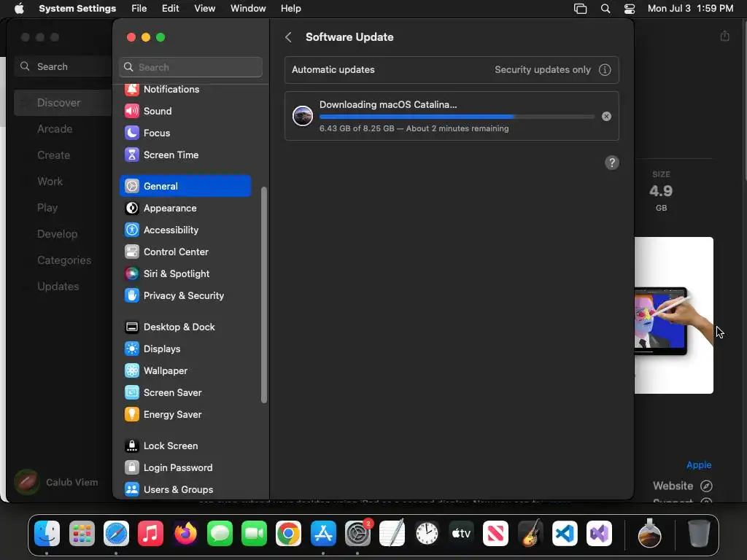Open Visual Studio Code from the Dock
The image size is (747, 560).
coord(565,533)
